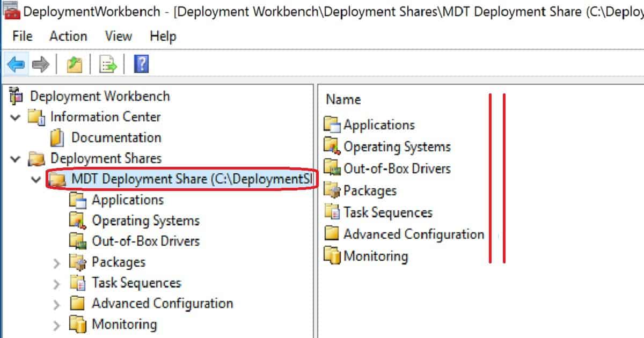
Task: Select Task Sequences text in right pane
Action: tap(387, 212)
